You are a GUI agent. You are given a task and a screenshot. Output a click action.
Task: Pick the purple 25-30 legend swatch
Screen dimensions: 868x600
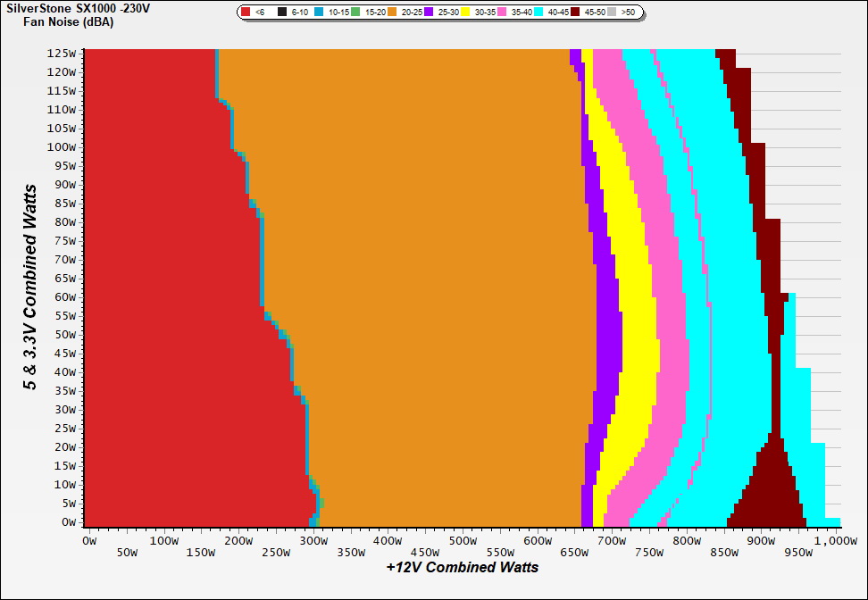[x=430, y=12]
